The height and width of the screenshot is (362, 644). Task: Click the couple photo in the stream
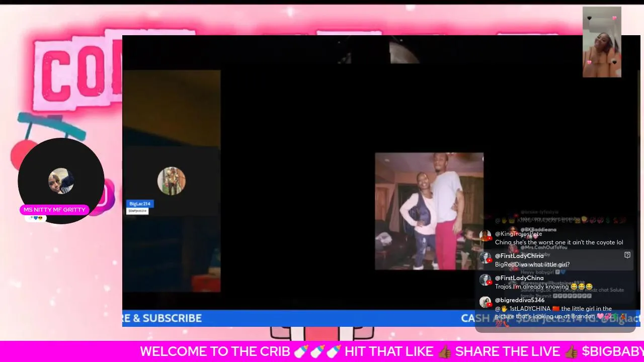pyautogui.click(x=429, y=211)
